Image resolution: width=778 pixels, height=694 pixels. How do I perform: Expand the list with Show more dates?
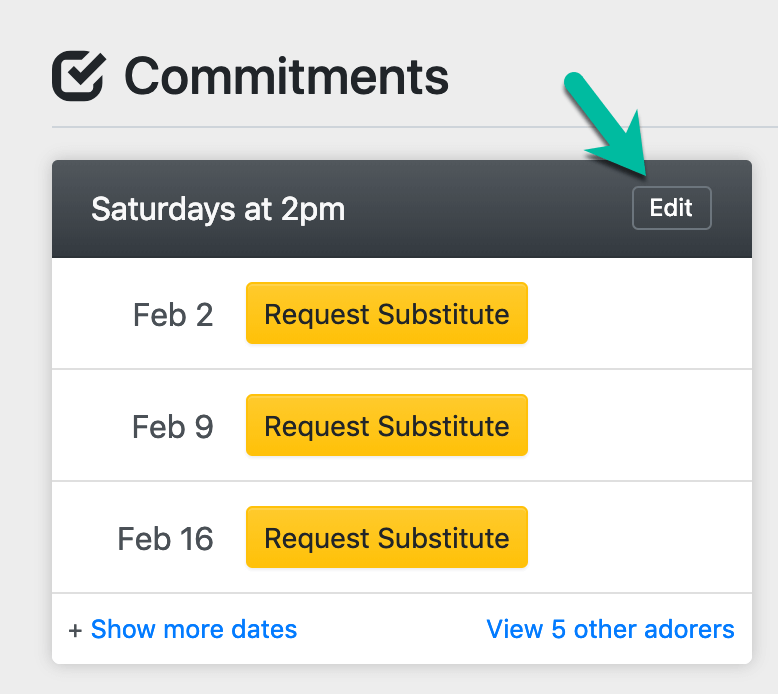pyautogui.click(x=194, y=630)
